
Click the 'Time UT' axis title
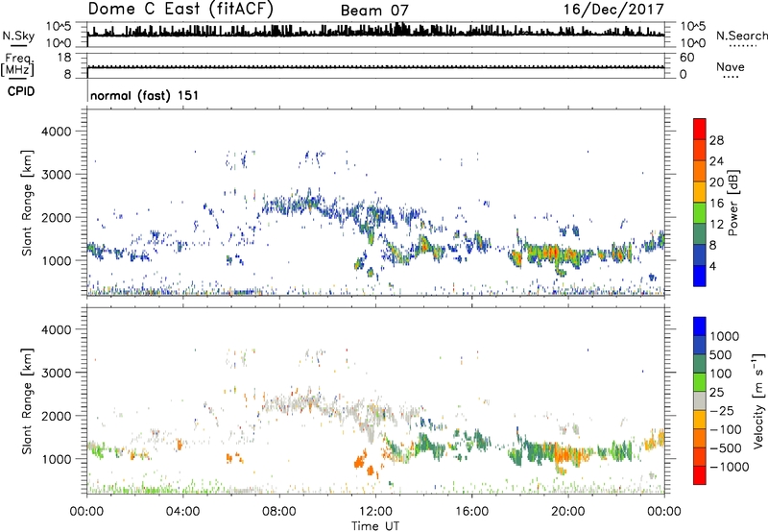point(375,526)
